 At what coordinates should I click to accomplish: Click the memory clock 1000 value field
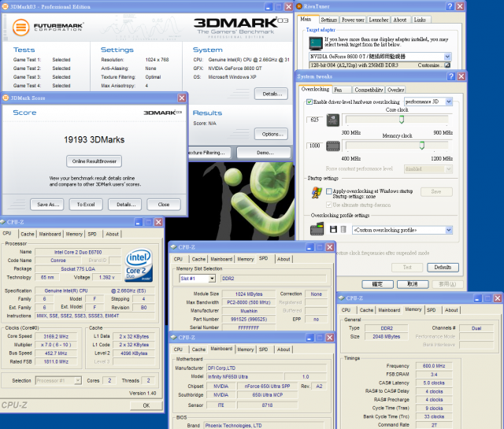314,146
